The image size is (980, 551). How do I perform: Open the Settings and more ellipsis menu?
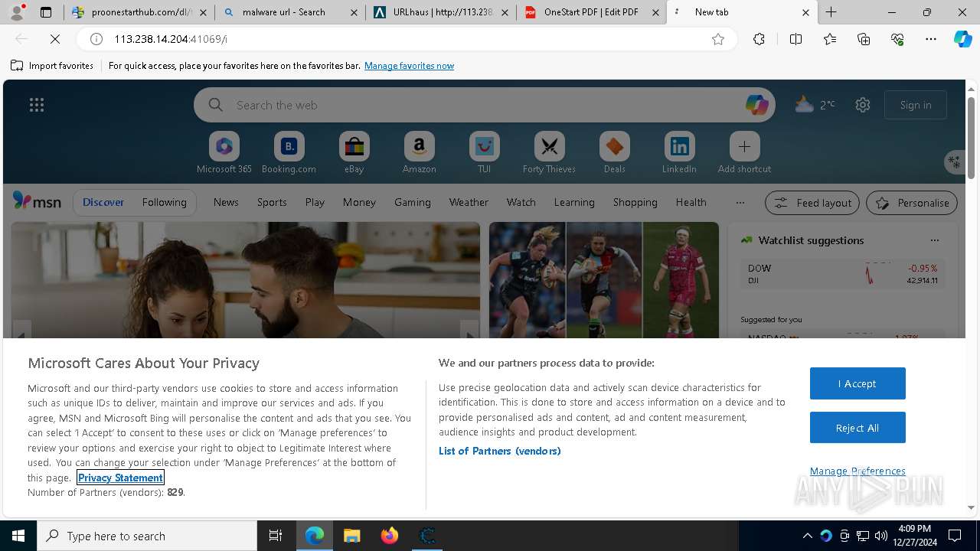(931, 39)
